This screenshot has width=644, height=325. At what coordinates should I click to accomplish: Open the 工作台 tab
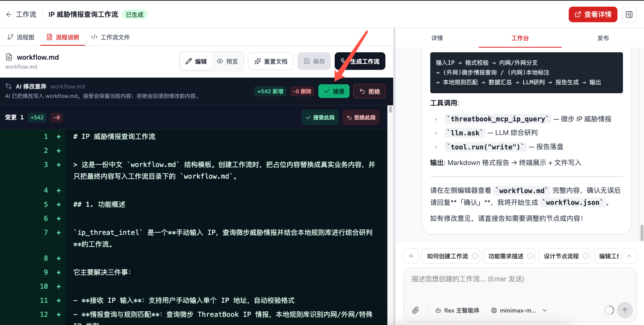[520, 38]
